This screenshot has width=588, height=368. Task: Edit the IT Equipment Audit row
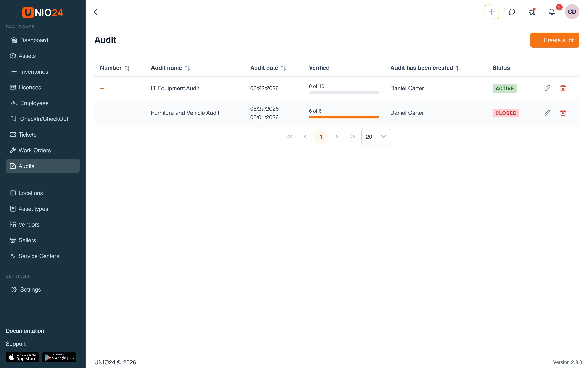pos(547,88)
